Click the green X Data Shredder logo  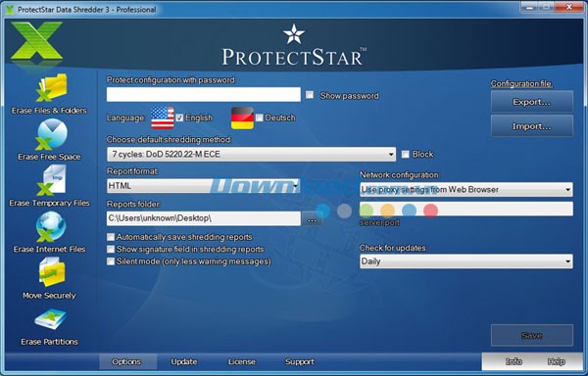coord(36,41)
